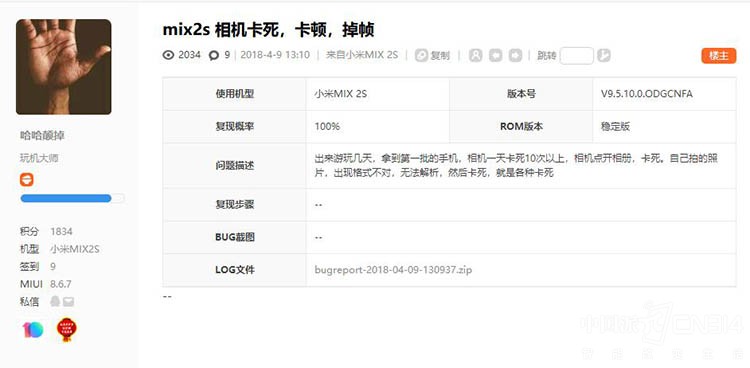This screenshot has height=368, width=750.
Task: Click the 积分 1834 points value
Action: pos(61,232)
